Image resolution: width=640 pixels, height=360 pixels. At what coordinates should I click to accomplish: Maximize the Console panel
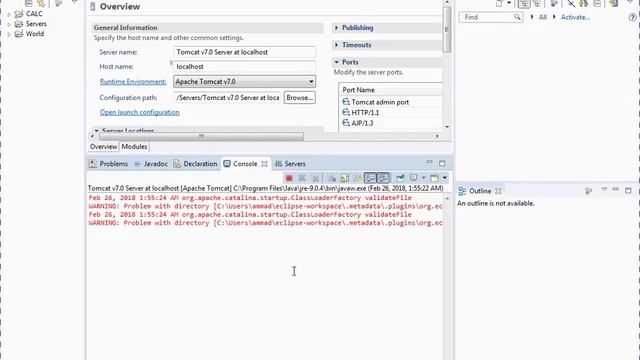(x=442, y=163)
